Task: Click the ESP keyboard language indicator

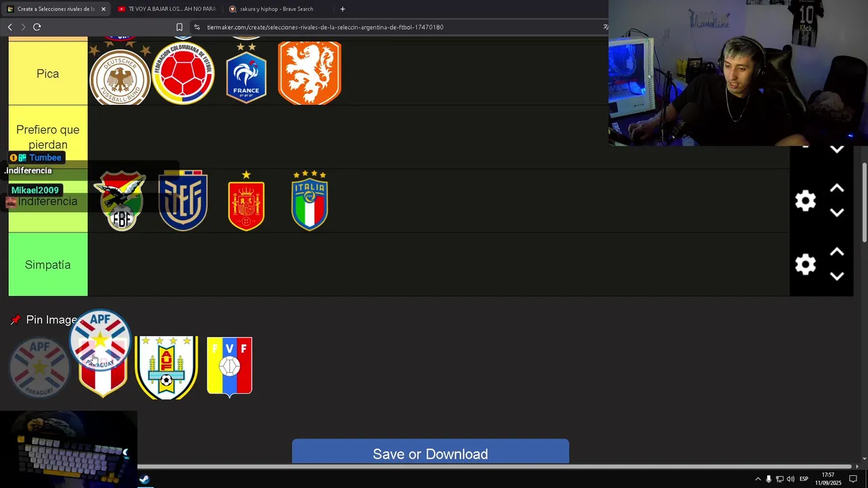Action: (804, 479)
